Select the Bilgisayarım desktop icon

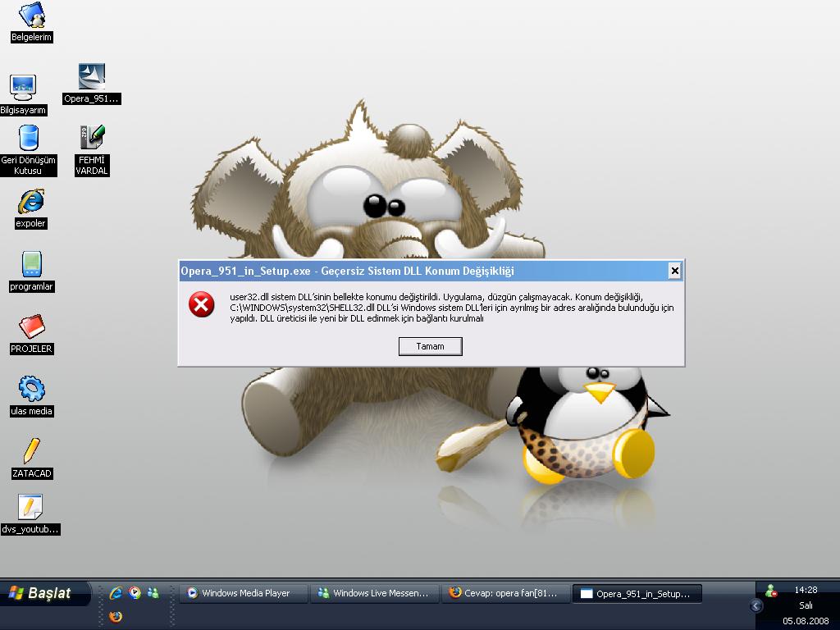pyautogui.click(x=23, y=87)
